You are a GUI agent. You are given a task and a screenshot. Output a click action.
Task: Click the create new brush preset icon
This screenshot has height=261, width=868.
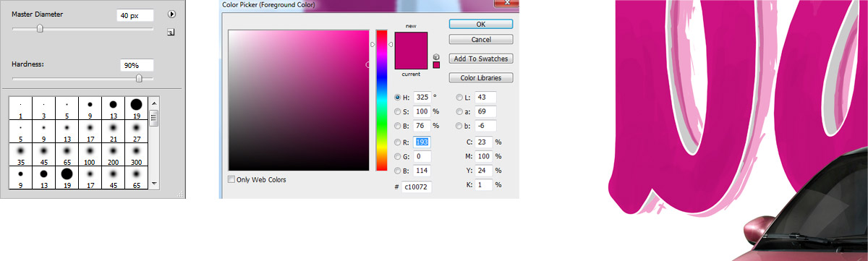point(171,32)
